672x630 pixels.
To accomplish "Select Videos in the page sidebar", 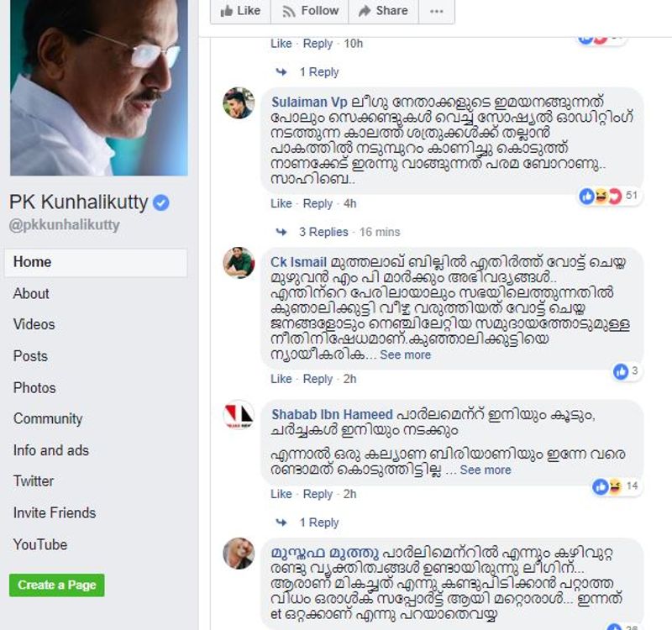I will point(34,324).
